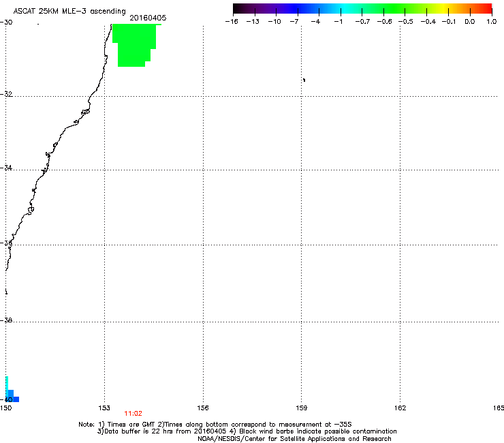This screenshot has width=504, height=443.
Task: Click the small island mark near longitude 159
Action: click(x=304, y=80)
